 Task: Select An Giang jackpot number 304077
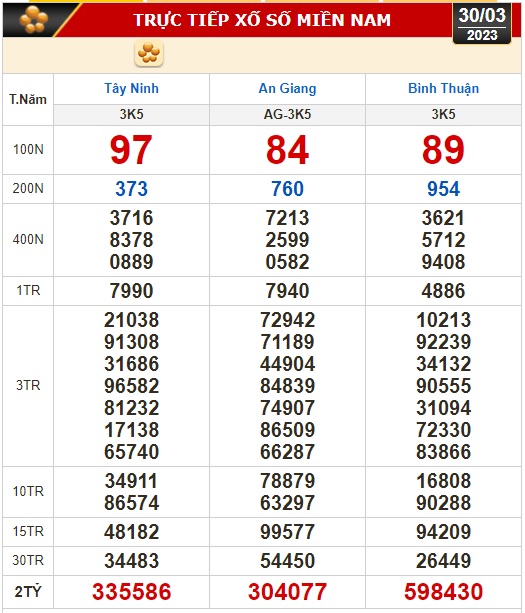[287, 591]
